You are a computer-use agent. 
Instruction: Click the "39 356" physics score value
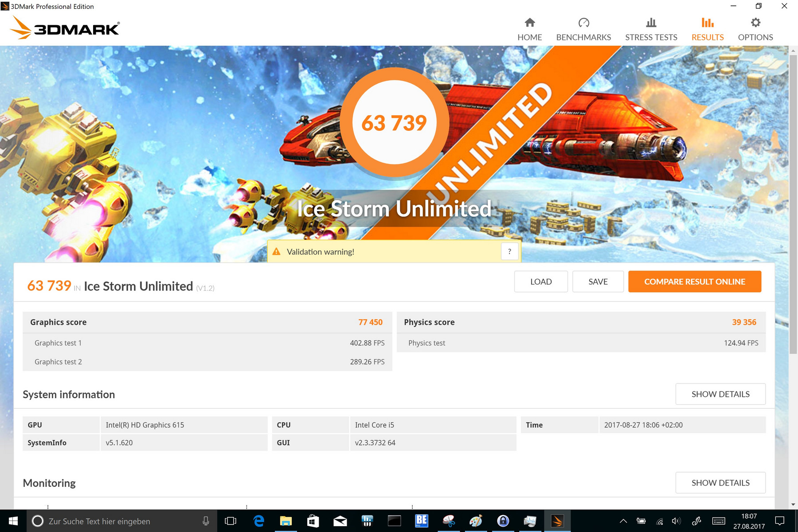coord(744,322)
